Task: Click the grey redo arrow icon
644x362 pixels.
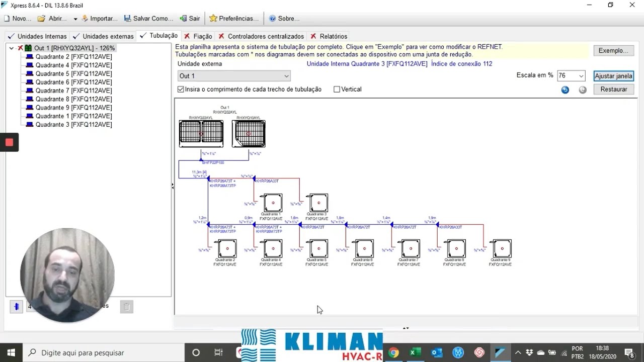Action: (583, 90)
